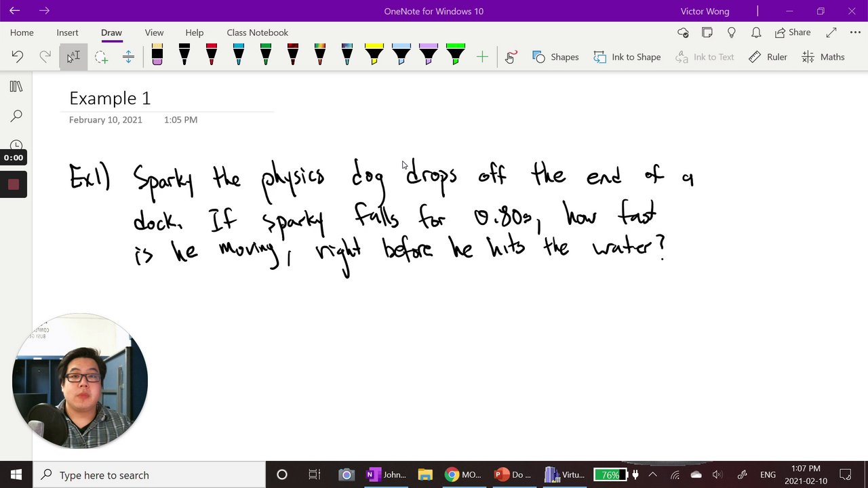
Task: Click the sync status cloud icon
Action: pos(683,33)
